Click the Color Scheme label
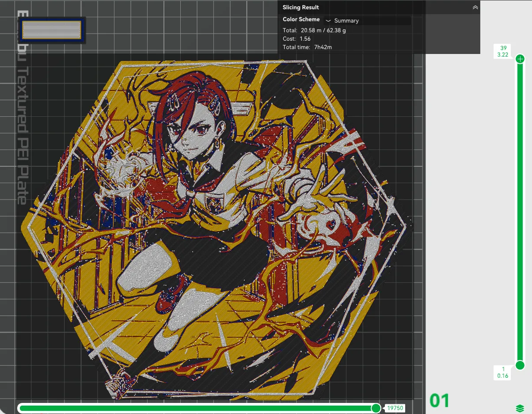This screenshot has height=414, width=532. pyautogui.click(x=301, y=19)
